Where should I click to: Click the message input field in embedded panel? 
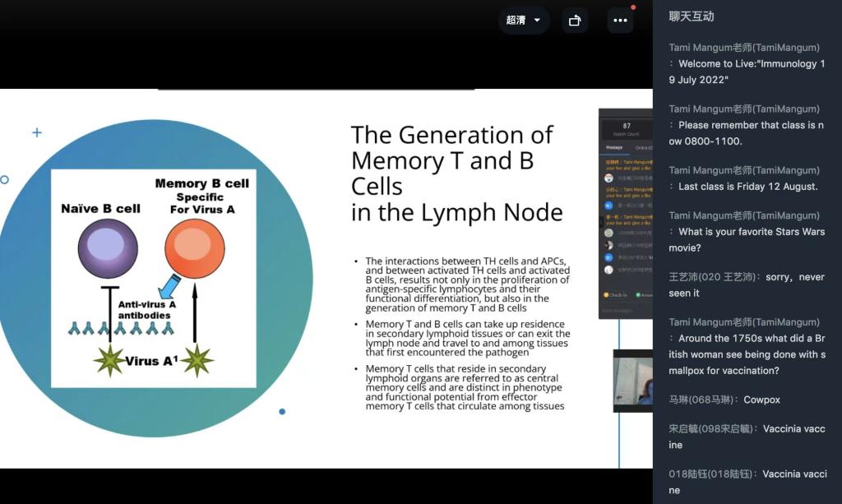pyautogui.click(x=625, y=311)
